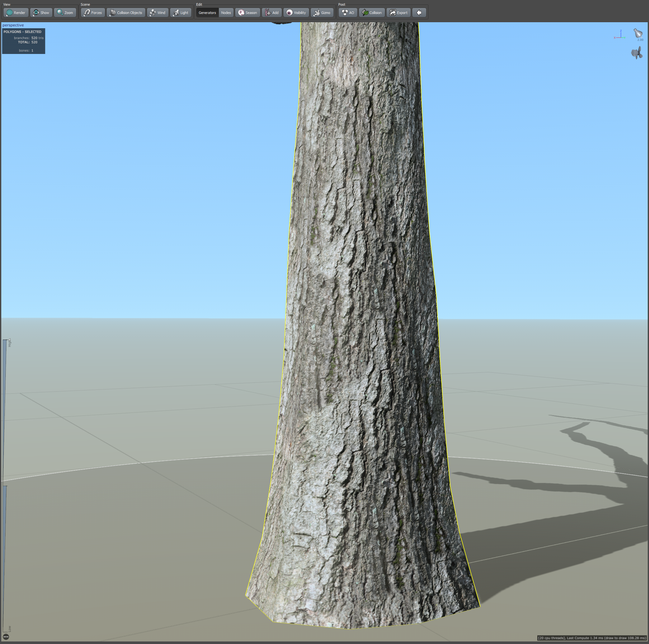This screenshot has height=644, width=649.
Task: Toggle Collision Objects display
Action: click(x=126, y=13)
